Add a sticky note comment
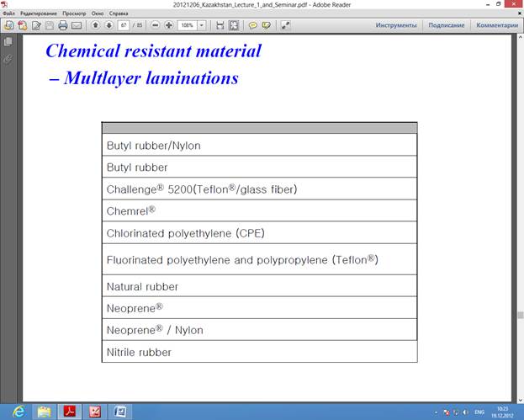Viewport: 524px width, 420px height. [x=253, y=25]
